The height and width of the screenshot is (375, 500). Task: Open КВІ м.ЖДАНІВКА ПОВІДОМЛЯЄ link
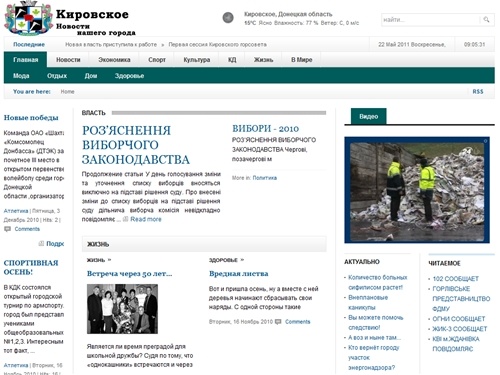pos(456,344)
